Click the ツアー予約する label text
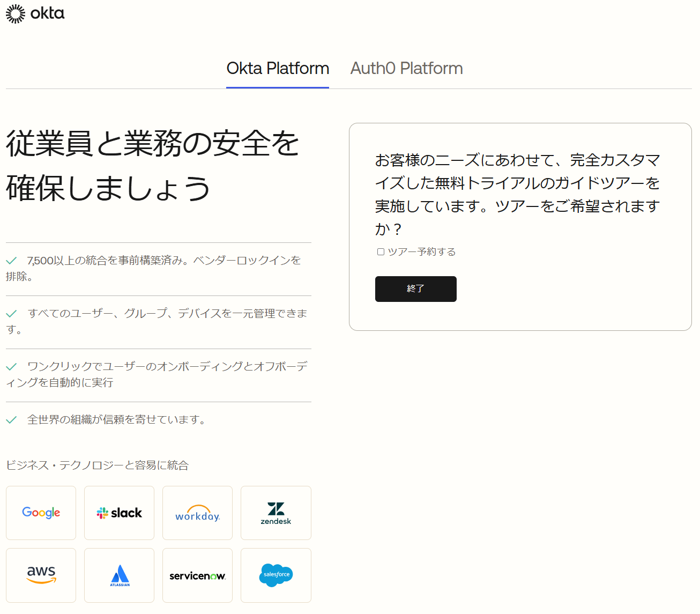The height and width of the screenshot is (614, 700). pos(421,251)
